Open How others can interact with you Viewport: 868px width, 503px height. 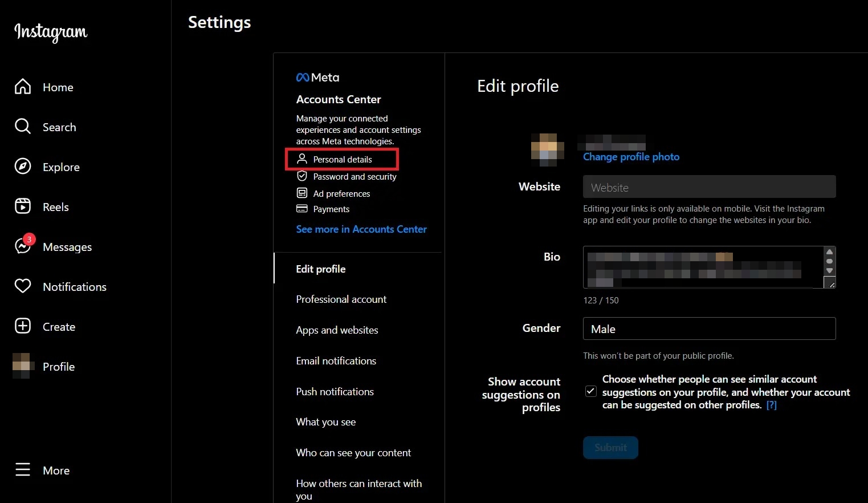pos(358,489)
